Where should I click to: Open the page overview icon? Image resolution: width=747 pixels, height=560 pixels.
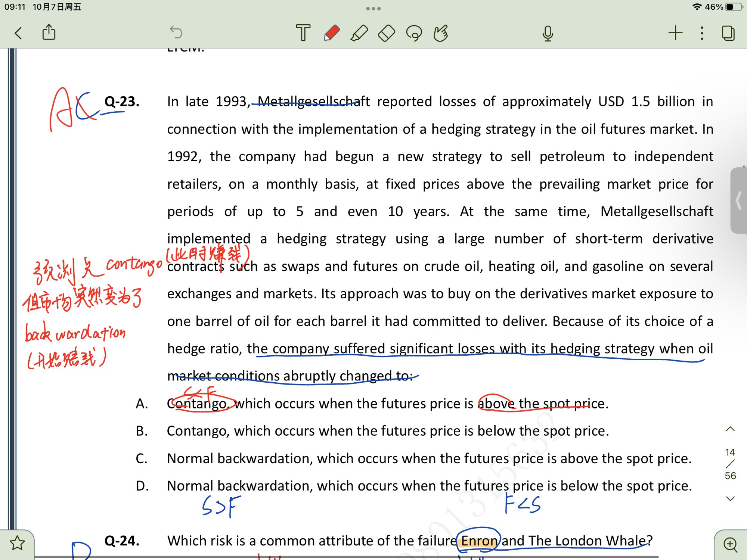(728, 33)
